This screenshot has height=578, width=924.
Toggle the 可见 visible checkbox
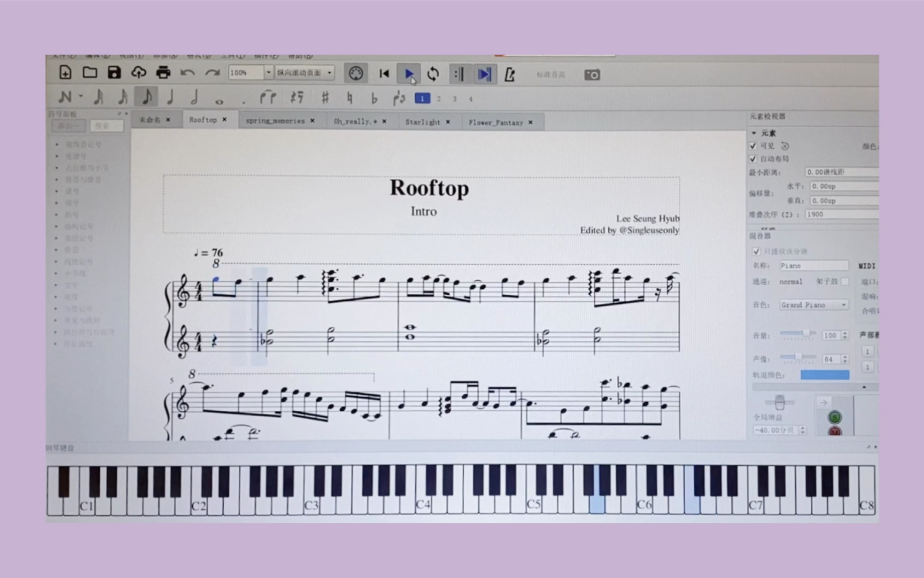coord(753,146)
